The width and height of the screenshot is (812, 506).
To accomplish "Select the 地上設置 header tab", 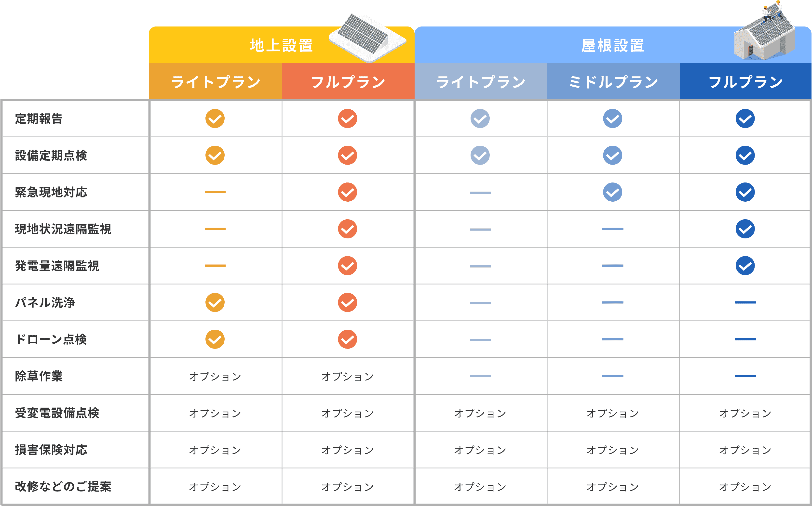I will pos(281,45).
